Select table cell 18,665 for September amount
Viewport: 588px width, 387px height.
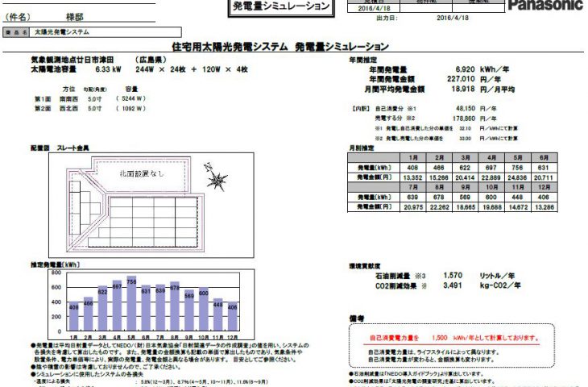[466, 207]
